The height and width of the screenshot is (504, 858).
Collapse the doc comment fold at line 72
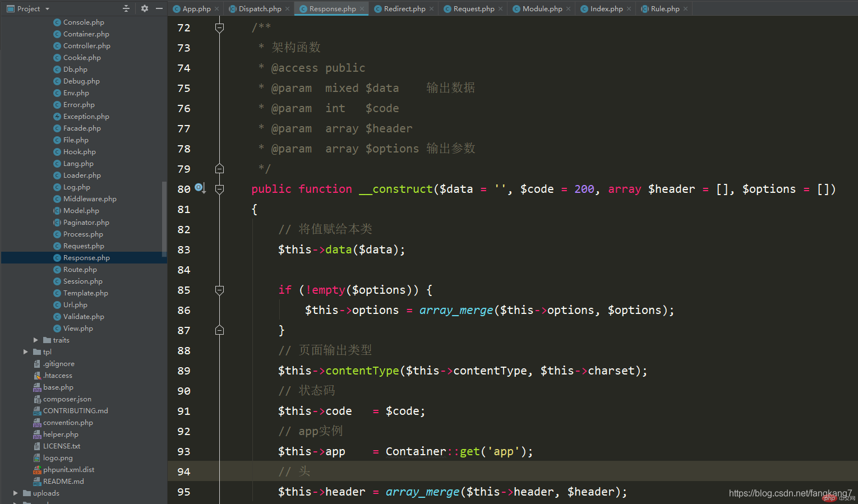[220, 27]
